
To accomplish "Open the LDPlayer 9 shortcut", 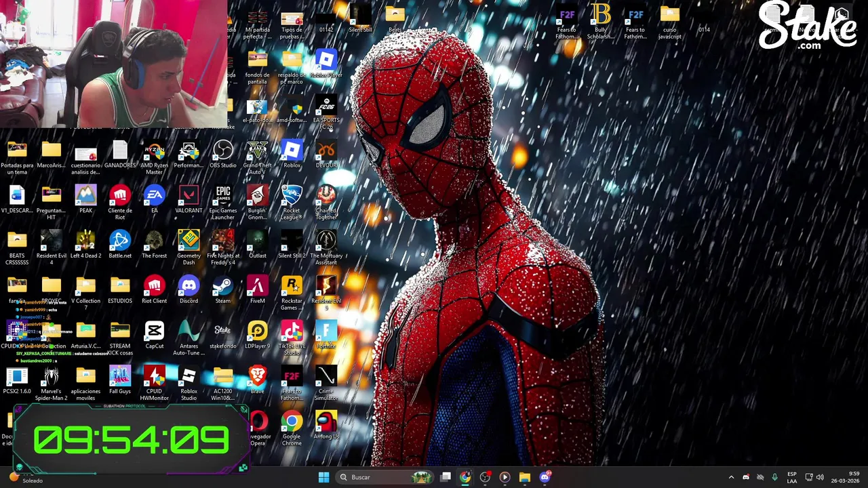I will click(x=258, y=335).
